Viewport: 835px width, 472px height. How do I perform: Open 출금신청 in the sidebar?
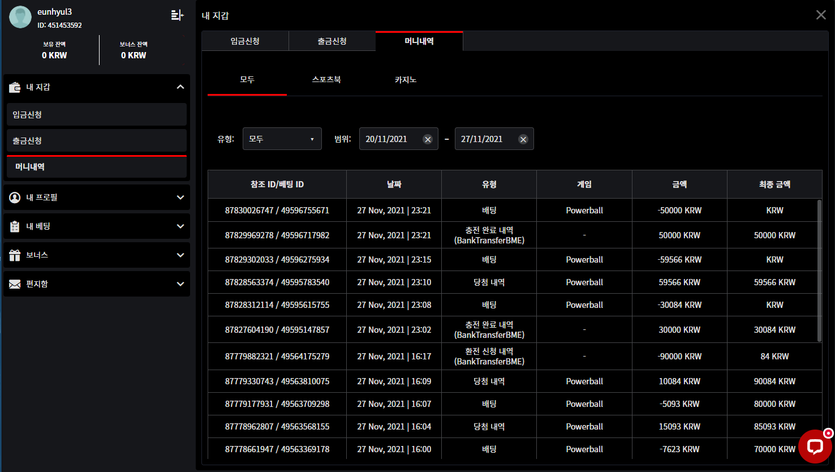pos(97,141)
